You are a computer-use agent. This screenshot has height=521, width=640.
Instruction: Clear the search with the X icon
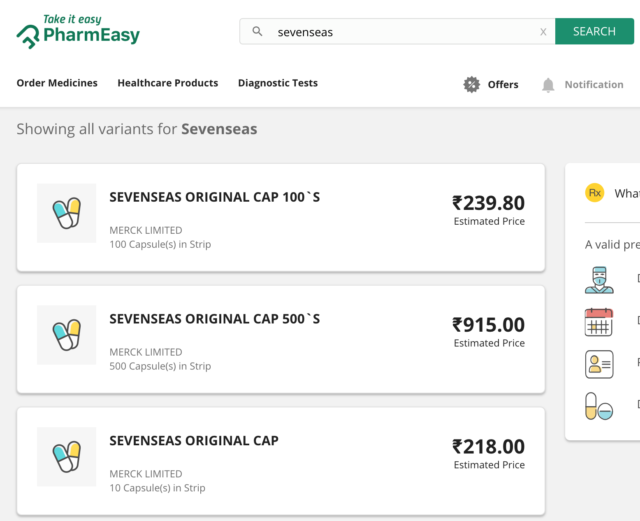tap(543, 32)
